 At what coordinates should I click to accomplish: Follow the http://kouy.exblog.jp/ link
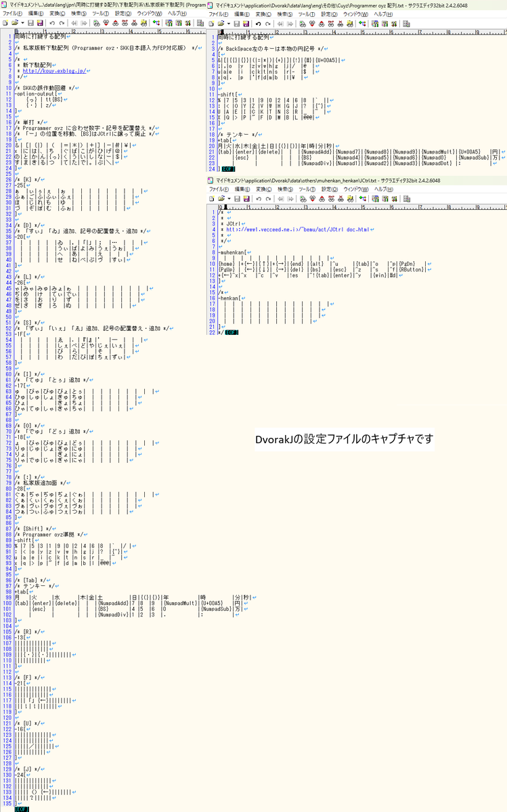click(54, 70)
